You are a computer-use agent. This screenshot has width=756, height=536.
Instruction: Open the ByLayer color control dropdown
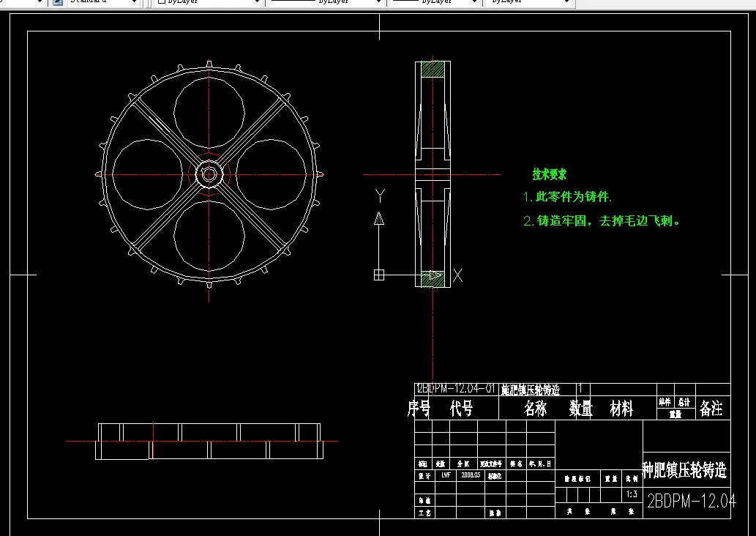click(x=209, y=2)
